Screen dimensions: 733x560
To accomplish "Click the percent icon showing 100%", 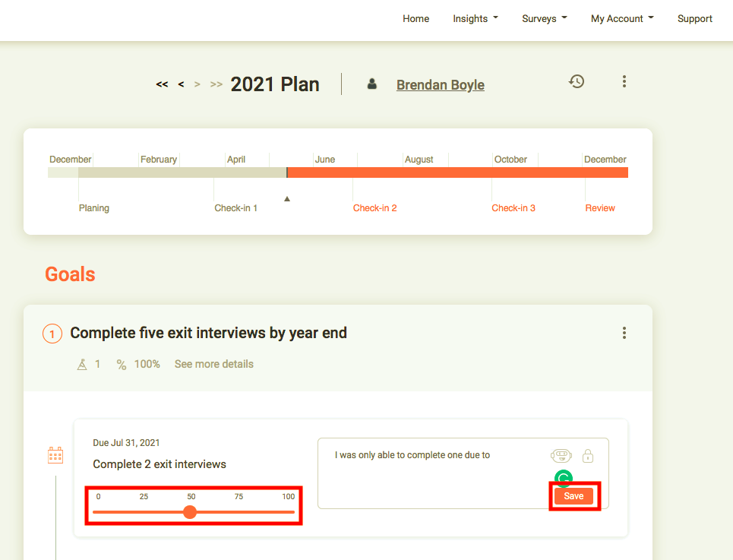I will tap(122, 364).
